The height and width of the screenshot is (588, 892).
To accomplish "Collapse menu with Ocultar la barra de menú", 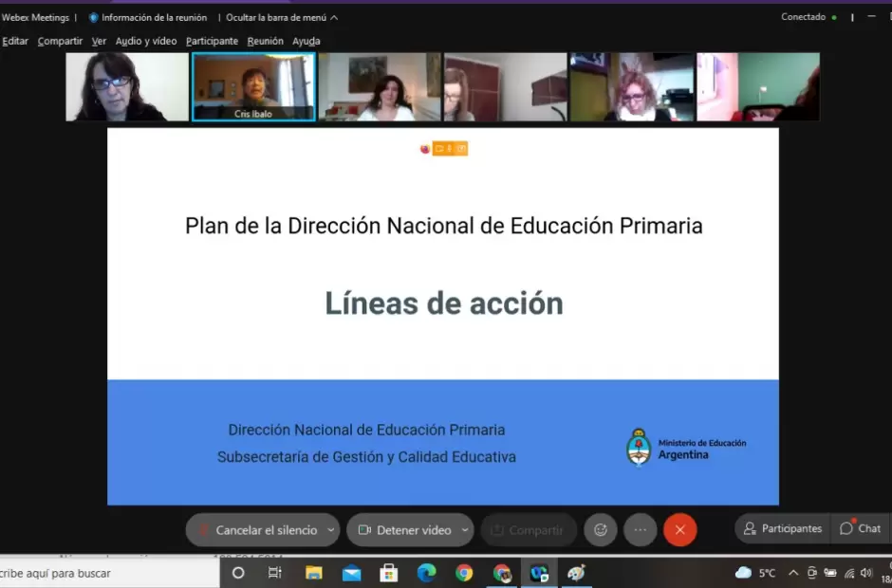I will (281, 17).
